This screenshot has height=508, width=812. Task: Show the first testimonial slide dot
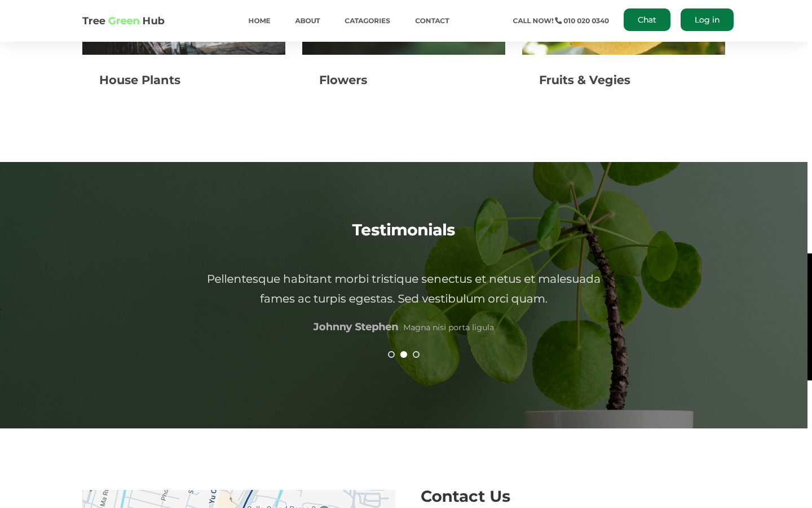[x=391, y=354]
